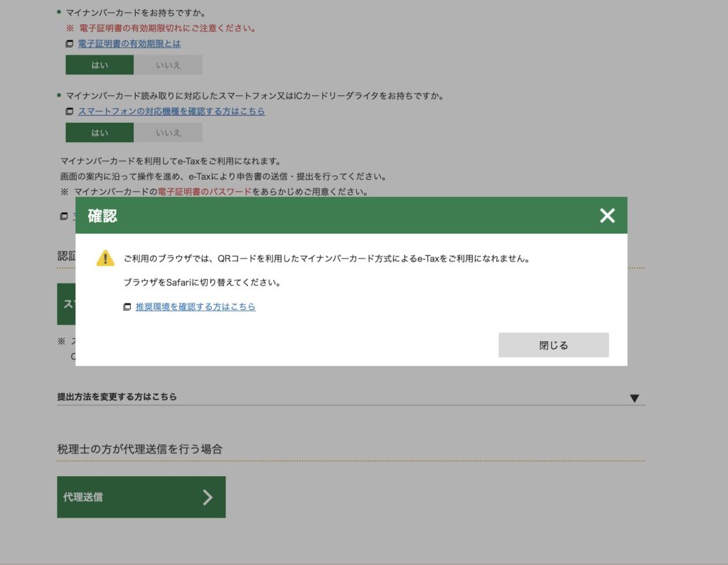
Task: Click the chevron arrow on 代理送信 button
Action: [x=207, y=497]
